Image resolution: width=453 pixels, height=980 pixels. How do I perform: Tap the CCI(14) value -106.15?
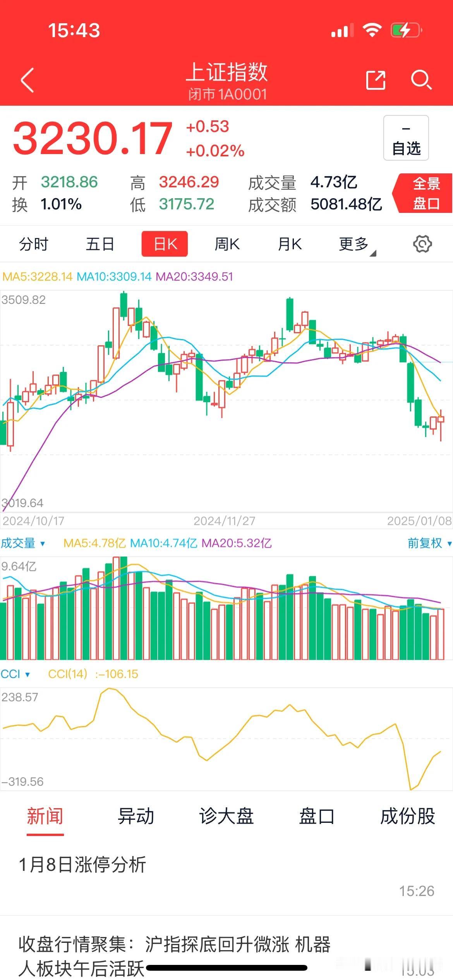117,674
